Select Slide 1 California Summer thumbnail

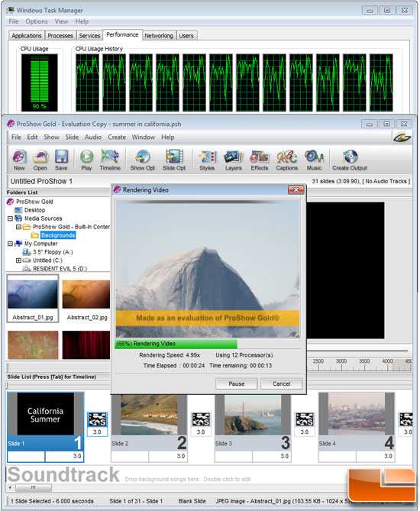45,415
